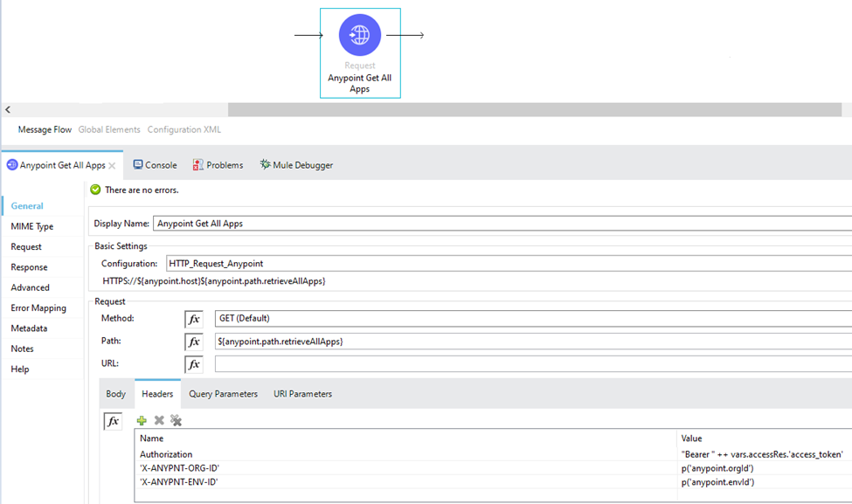
Task: Click the scroll-left arrow of the canvas scrollbar
Action: [x=8, y=110]
